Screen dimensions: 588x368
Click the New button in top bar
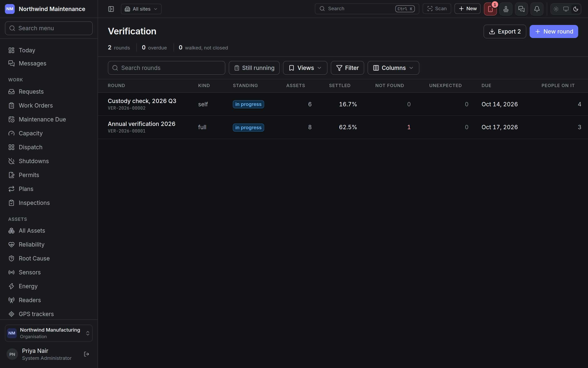click(x=467, y=9)
